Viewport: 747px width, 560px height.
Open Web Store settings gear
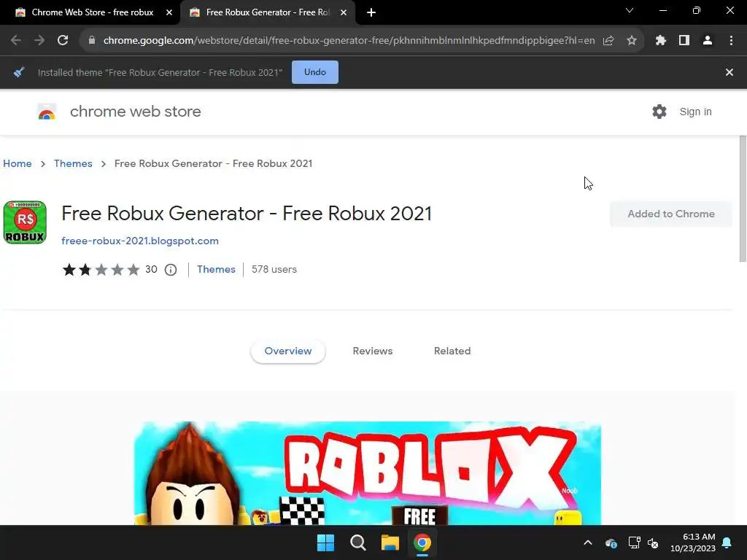coord(659,112)
